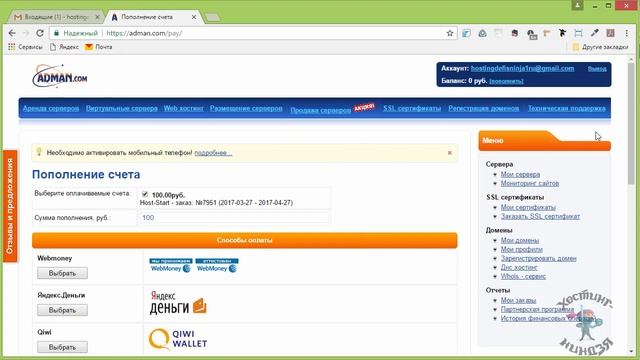Reload the page with the refresh icon

40,33
